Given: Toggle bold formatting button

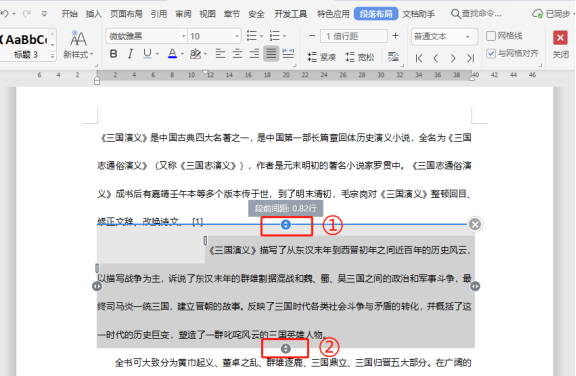Looking at the screenshot, I should (114, 54).
